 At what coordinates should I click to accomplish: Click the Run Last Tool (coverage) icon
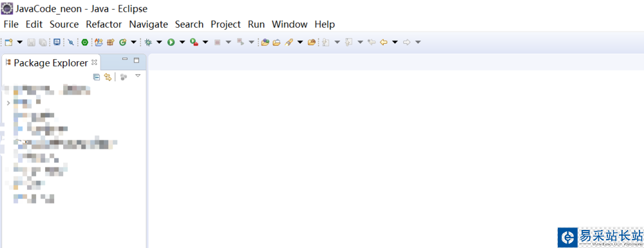click(194, 42)
